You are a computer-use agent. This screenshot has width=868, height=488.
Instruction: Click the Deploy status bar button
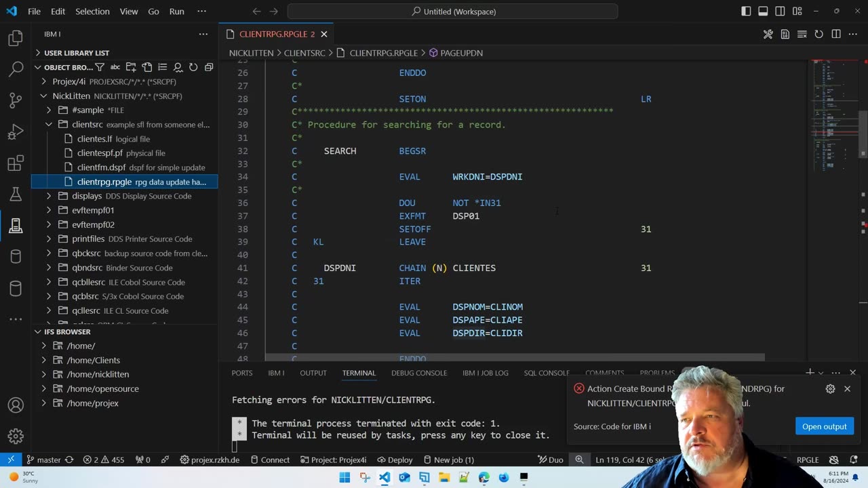[x=394, y=460]
